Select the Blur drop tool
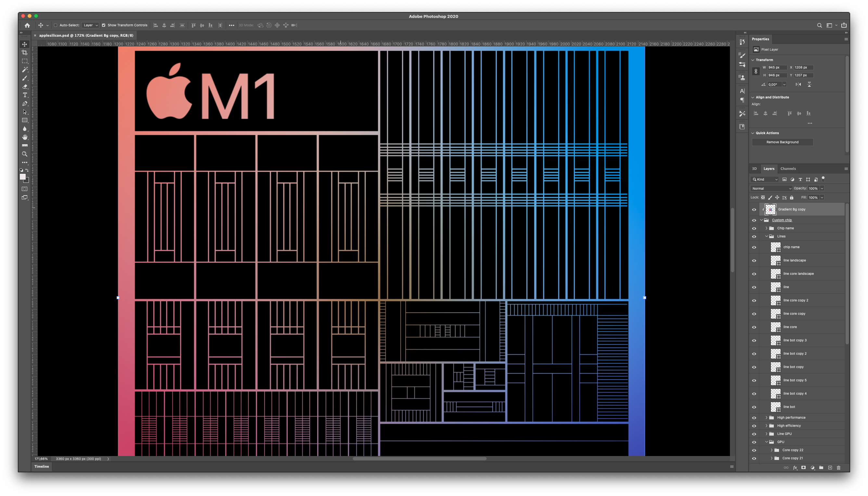The height and width of the screenshot is (496, 868). coord(25,128)
